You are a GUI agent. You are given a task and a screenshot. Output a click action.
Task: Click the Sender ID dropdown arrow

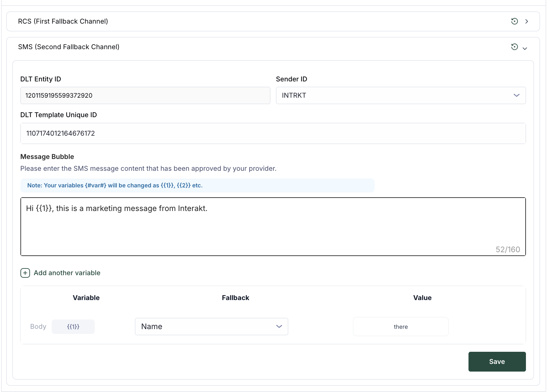516,95
